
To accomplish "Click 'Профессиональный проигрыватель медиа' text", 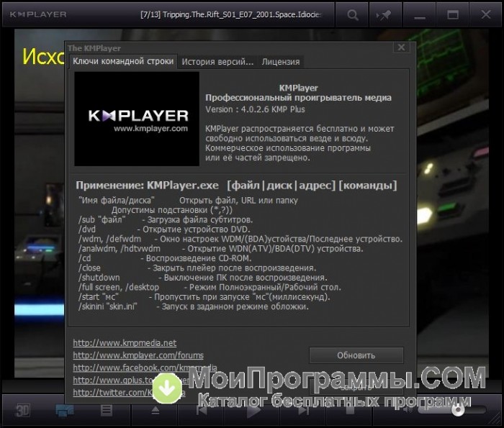I will 298,98.
